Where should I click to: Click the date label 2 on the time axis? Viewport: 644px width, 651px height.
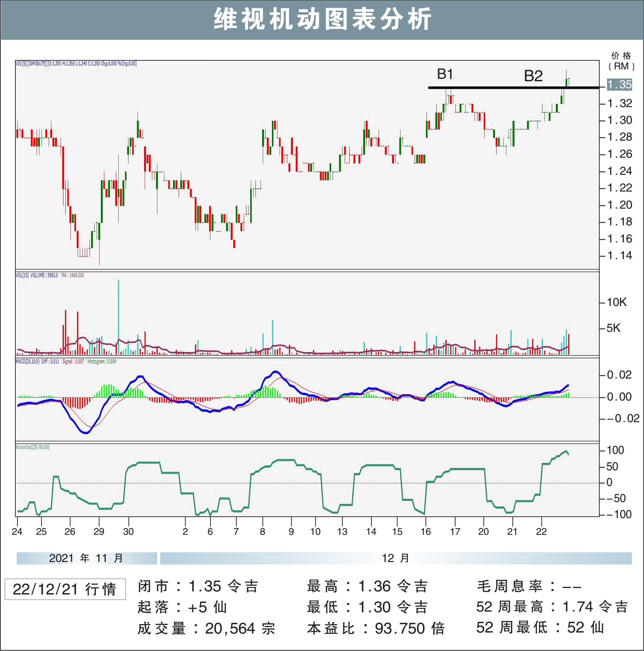pos(185,532)
